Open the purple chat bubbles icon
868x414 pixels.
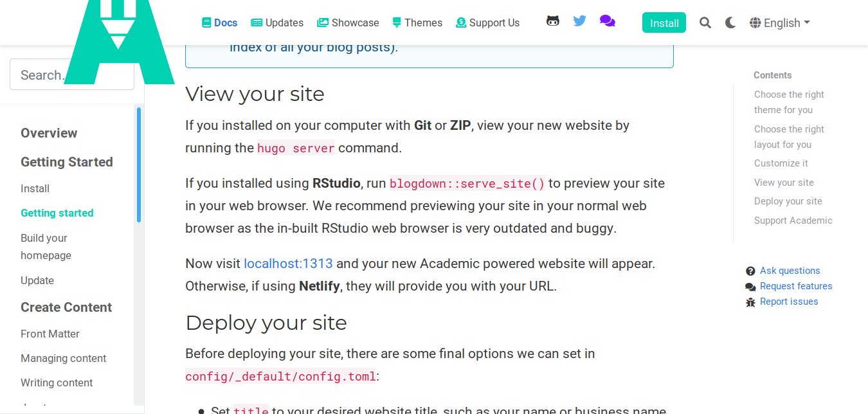pyautogui.click(x=608, y=21)
